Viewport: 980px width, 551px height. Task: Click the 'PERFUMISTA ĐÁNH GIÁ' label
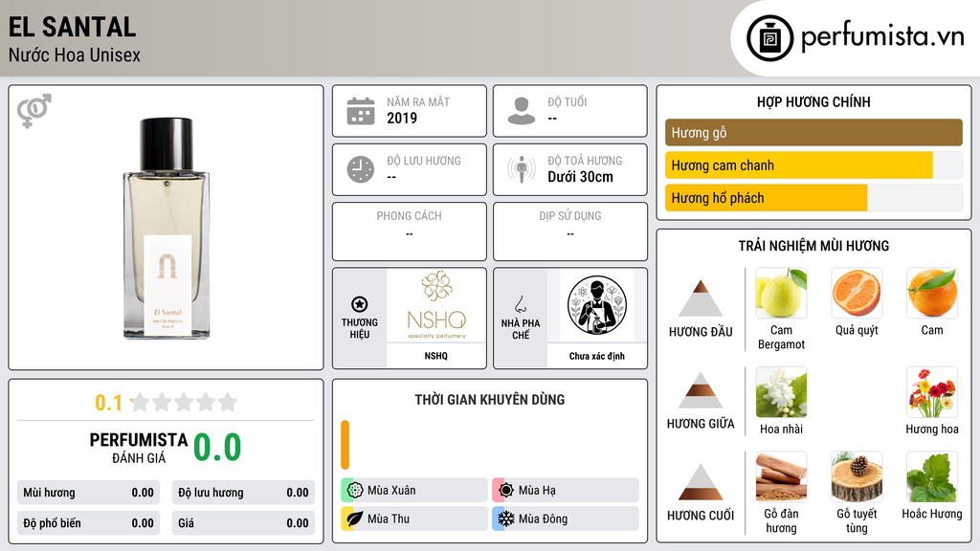tap(139, 448)
